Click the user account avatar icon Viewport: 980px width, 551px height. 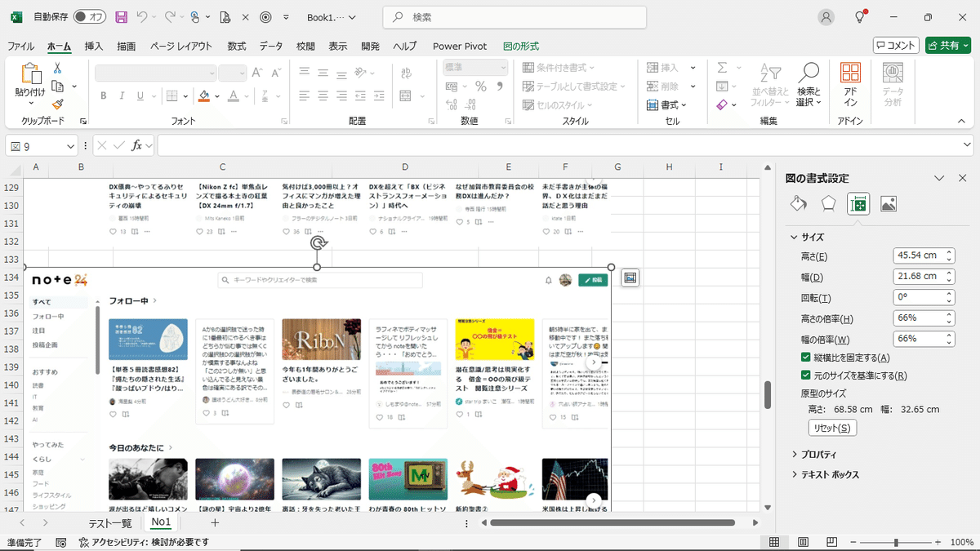tap(827, 17)
